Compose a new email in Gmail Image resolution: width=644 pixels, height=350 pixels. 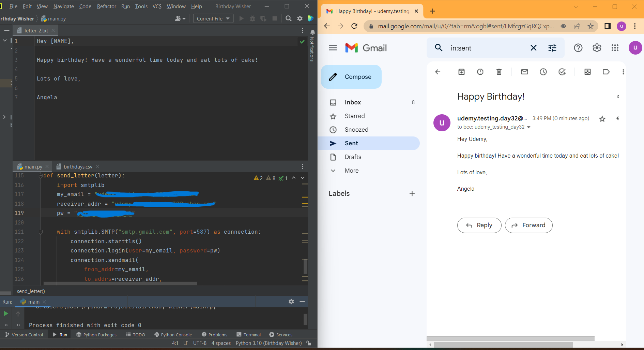pyautogui.click(x=351, y=77)
